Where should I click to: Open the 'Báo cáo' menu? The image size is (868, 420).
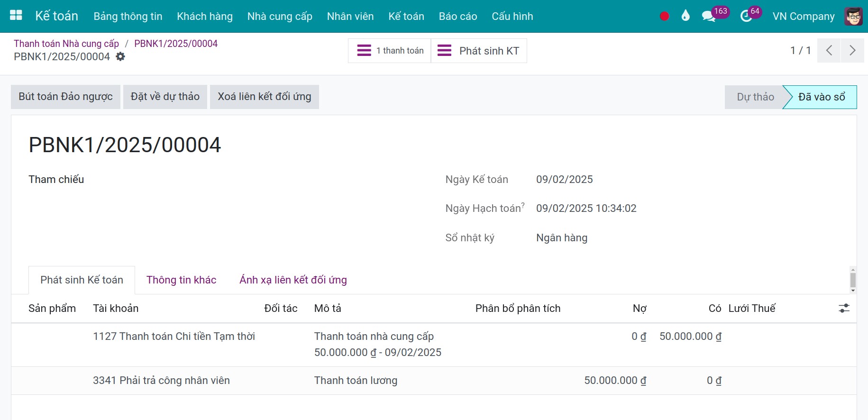click(458, 16)
